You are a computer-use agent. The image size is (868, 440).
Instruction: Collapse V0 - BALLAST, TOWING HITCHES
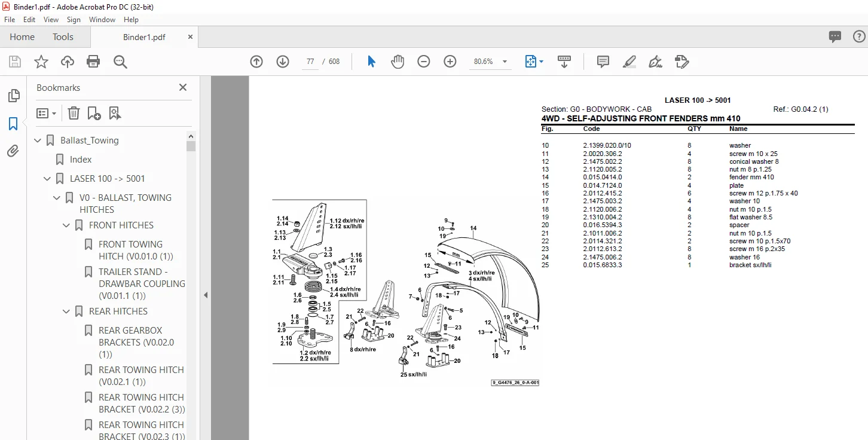click(57, 198)
